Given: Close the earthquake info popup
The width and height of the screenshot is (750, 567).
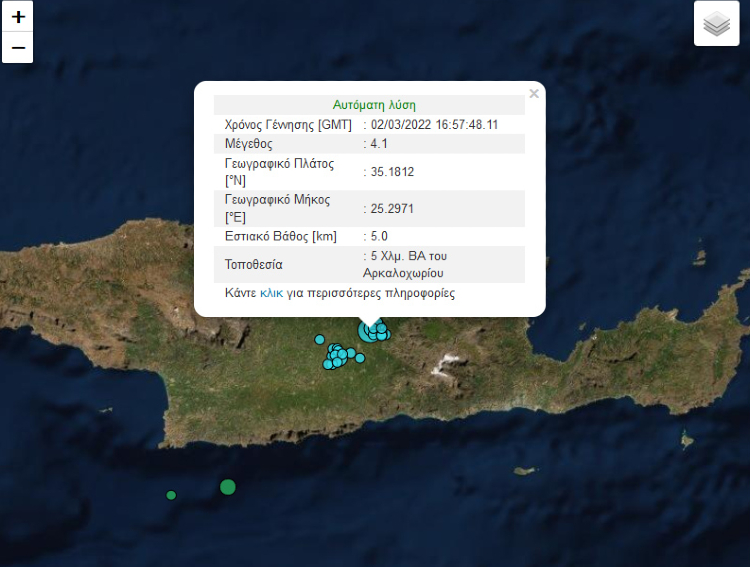Looking at the screenshot, I should coord(534,94).
